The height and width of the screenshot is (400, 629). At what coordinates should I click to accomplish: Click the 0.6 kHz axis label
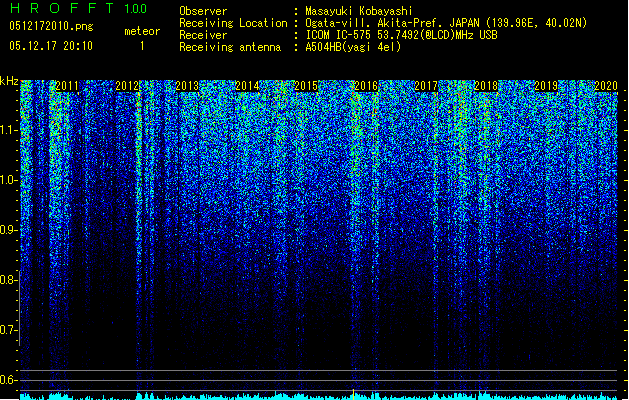(8, 380)
